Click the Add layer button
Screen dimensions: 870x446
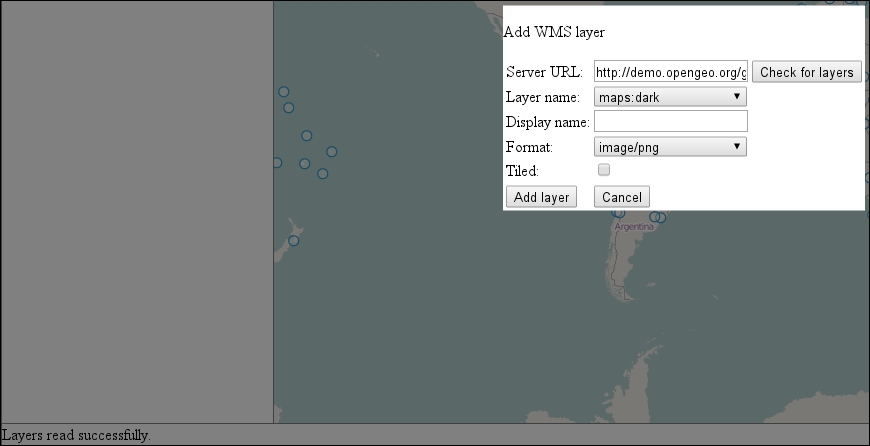pos(541,197)
